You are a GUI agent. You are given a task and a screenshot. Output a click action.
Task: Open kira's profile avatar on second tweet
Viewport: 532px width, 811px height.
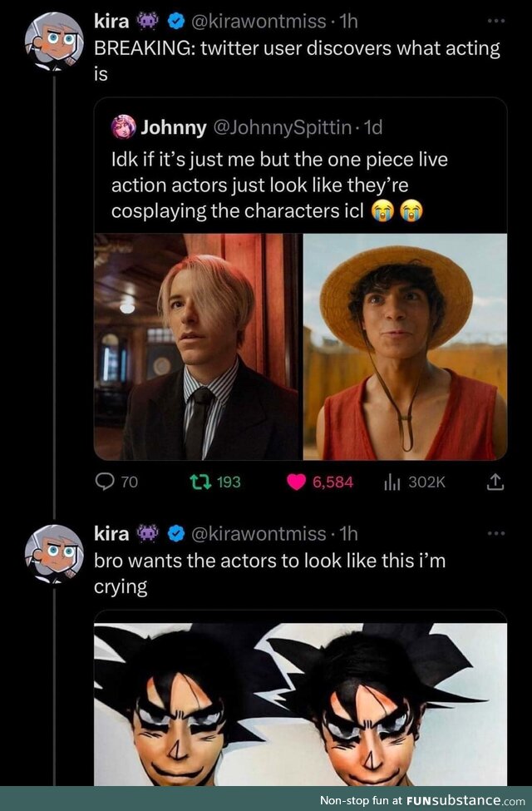[x=53, y=554]
